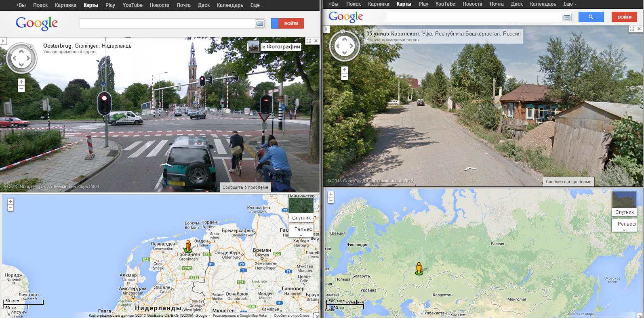Toggle side panel arrow in Ufa window
The width and height of the screenshot is (644, 318).
(327, 29)
